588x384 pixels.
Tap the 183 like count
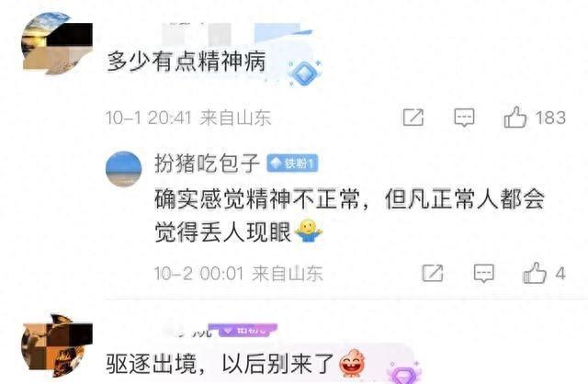[x=550, y=118]
